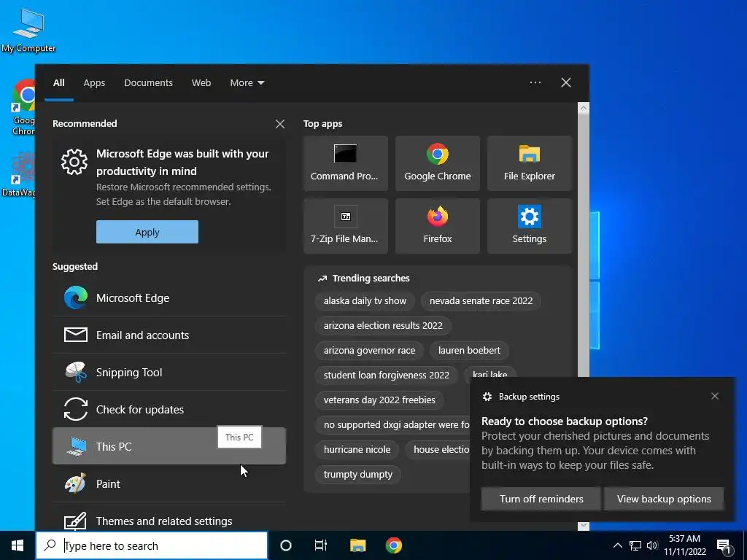Switch to the All tab
The width and height of the screenshot is (747, 560).
pos(58,82)
